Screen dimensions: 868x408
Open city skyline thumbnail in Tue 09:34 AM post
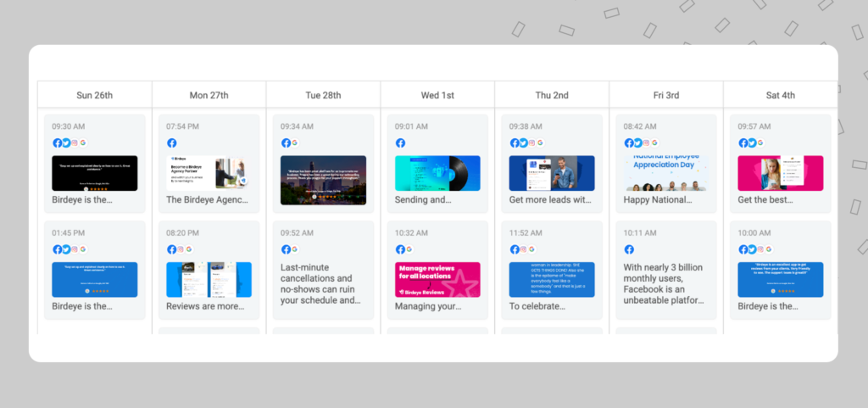[323, 180]
